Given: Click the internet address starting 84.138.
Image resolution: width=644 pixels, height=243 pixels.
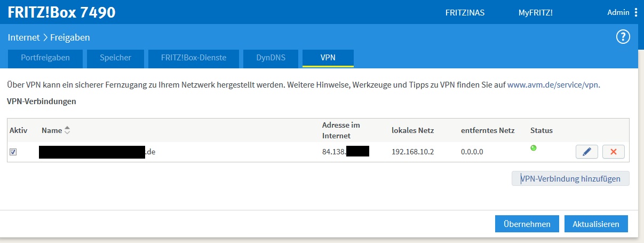Looking at the screenshot, I should point(346,152).
